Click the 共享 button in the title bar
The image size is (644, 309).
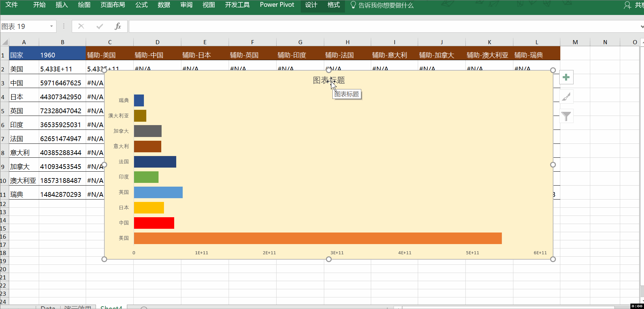coord(638,5)
